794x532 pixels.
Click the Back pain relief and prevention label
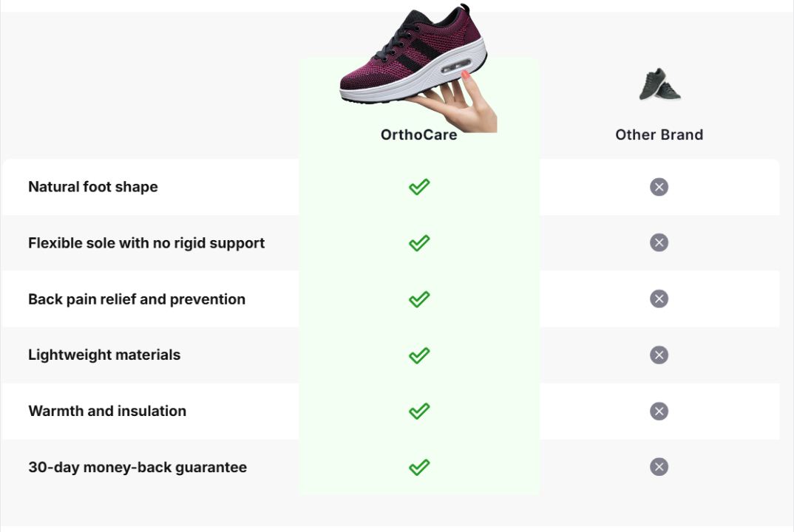tap(137, 299)
